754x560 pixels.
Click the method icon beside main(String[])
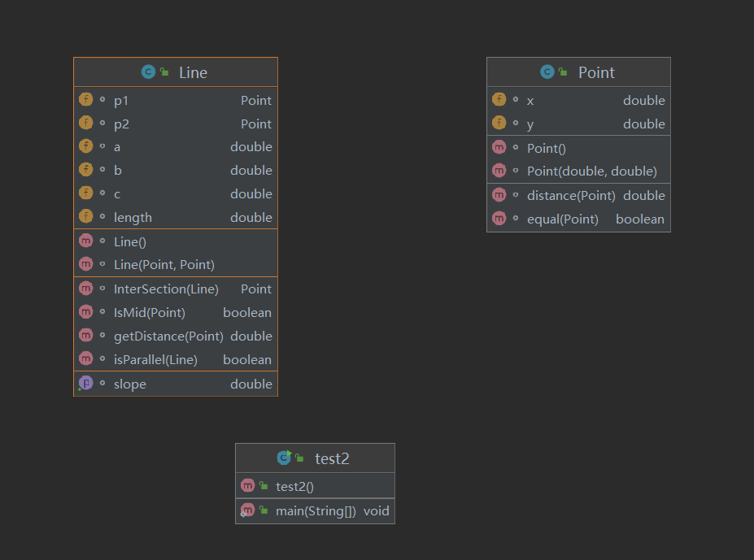(248, 510)
